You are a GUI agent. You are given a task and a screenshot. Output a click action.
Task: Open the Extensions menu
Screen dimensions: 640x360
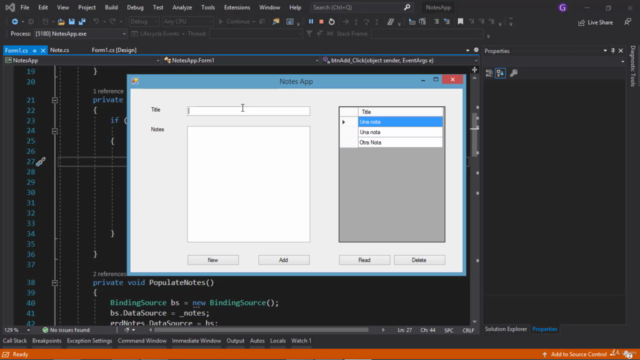pos(237,7)
